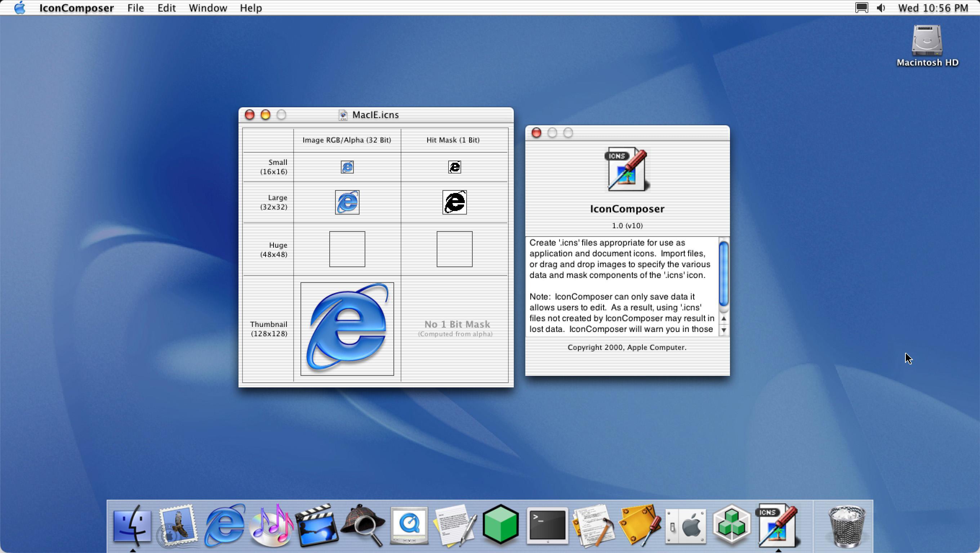Image resolution: width=980 pixels, height=553 pixels.
Task: Close the MacIE.icns window
Action: pyautogui.click(x=250, y=115)
